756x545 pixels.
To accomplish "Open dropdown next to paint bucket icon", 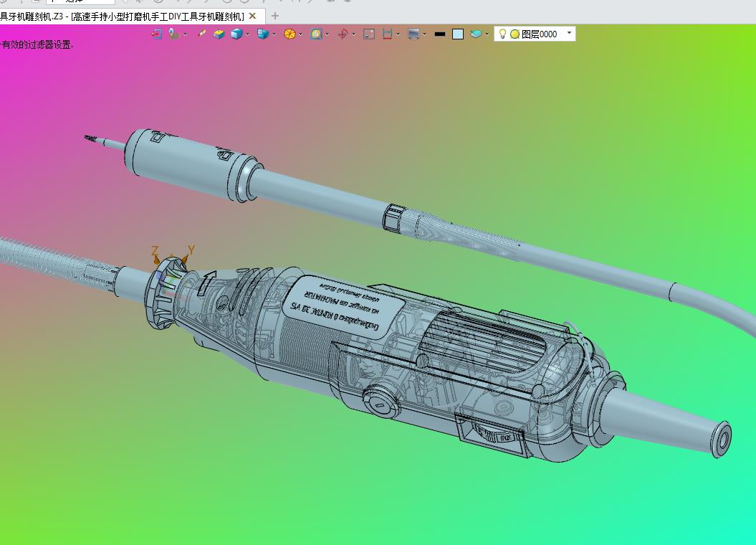I will 185,34.
